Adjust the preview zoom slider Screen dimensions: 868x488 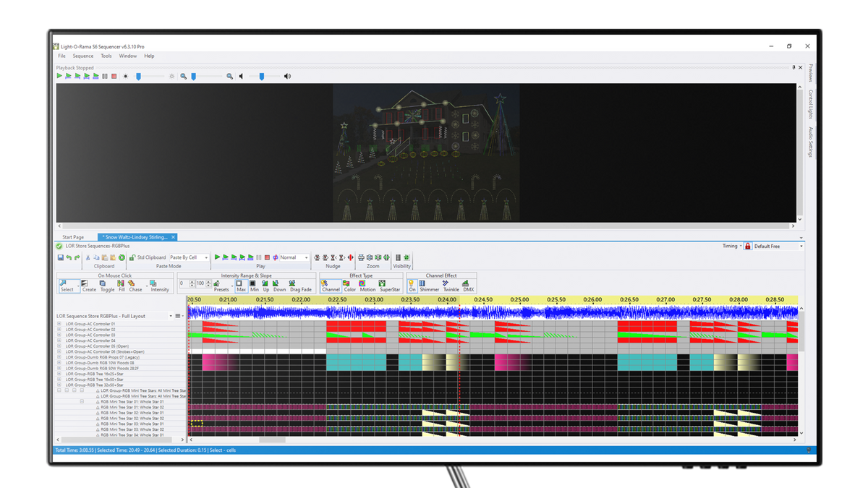tap(193, 76)
